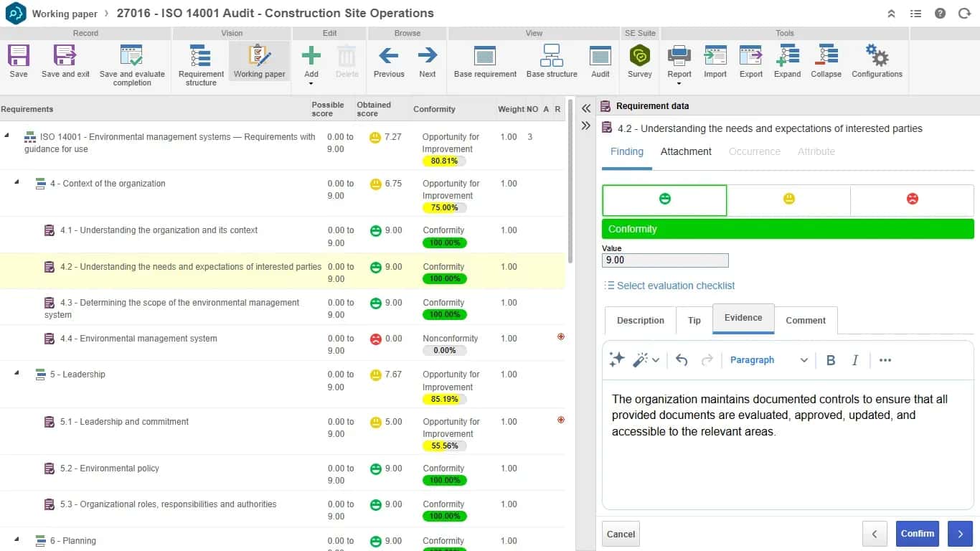This screenshot has width=980, height=551.
Task: Click the requirements list vertical scrollbar
Action: (x=570, y=182)
